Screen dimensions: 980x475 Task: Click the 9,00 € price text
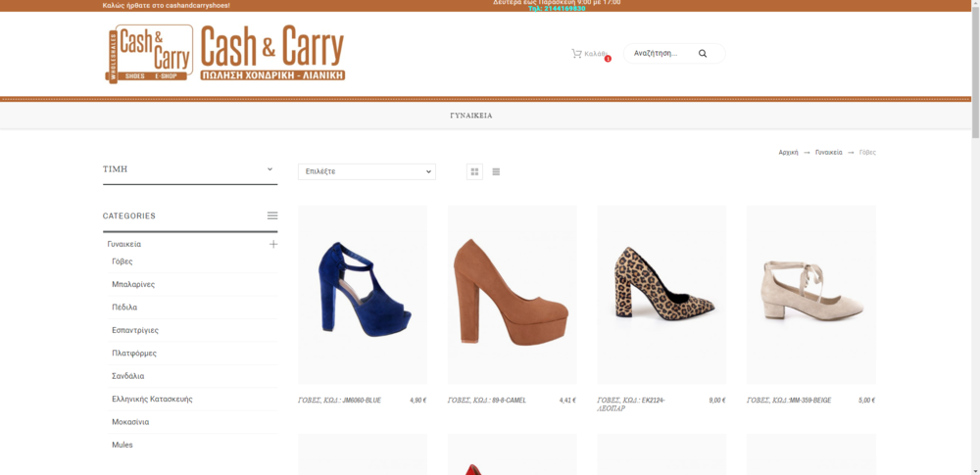coord(717,400)
